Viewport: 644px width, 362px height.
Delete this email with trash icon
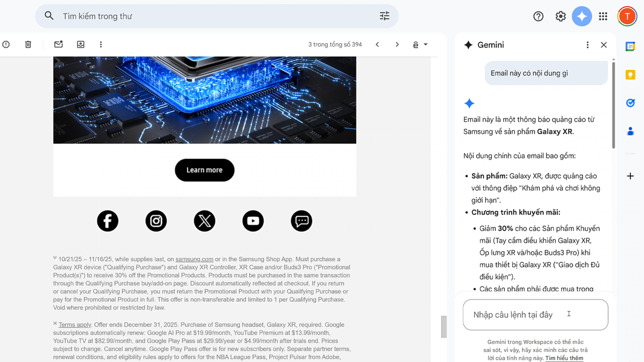click(x=28, y=44)
